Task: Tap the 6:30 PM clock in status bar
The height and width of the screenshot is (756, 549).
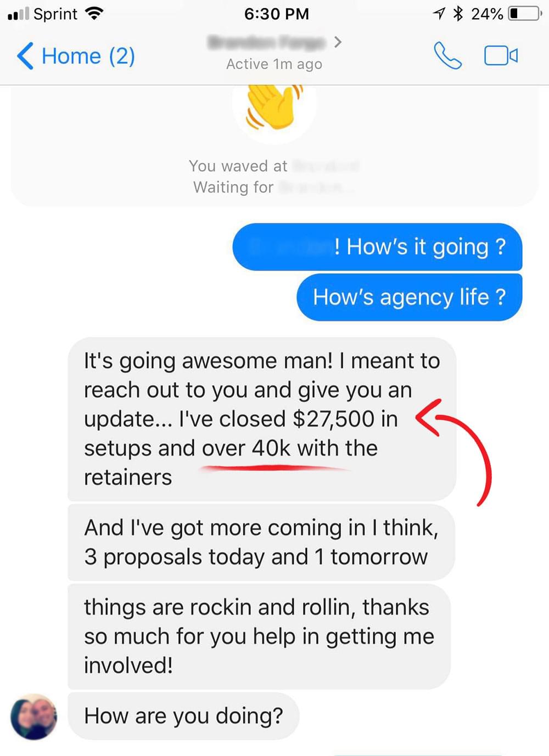Action: point(276,14)
